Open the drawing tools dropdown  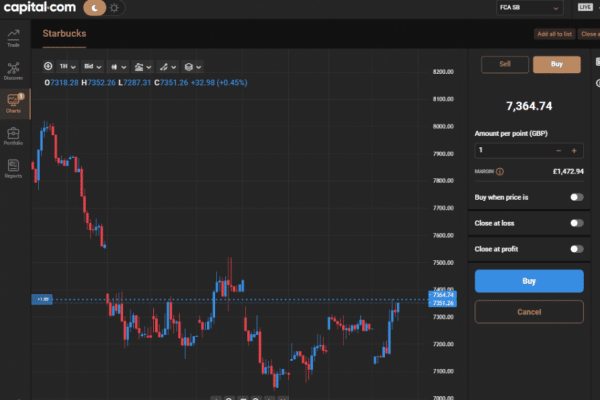coord(168,67)
